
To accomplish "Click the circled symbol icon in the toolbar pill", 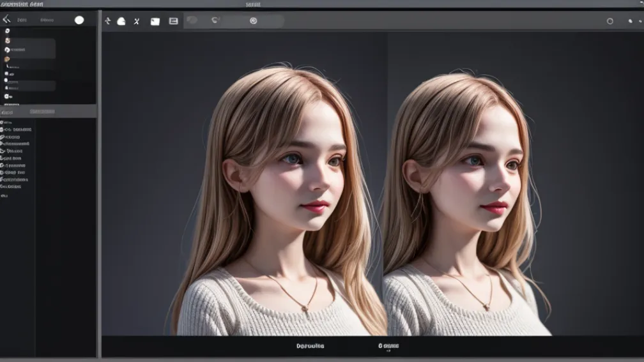I will (254, 21).
